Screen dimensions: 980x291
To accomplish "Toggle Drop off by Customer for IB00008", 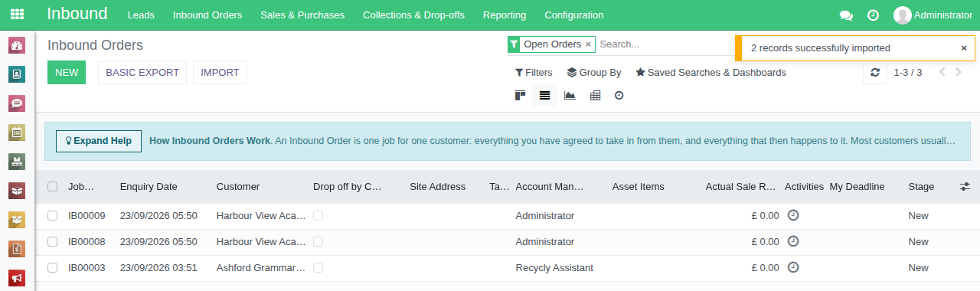I will [x=318, y=242].
